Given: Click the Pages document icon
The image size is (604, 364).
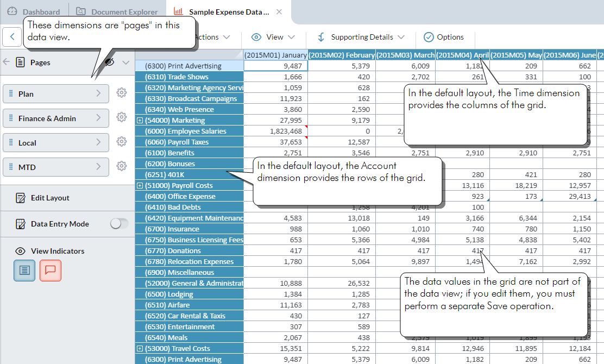Looking at the screenshot, I should click(x=21, y=62).
